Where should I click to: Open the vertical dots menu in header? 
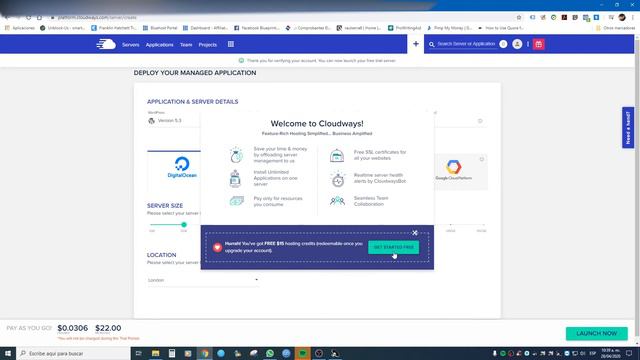tap(528, 44)
